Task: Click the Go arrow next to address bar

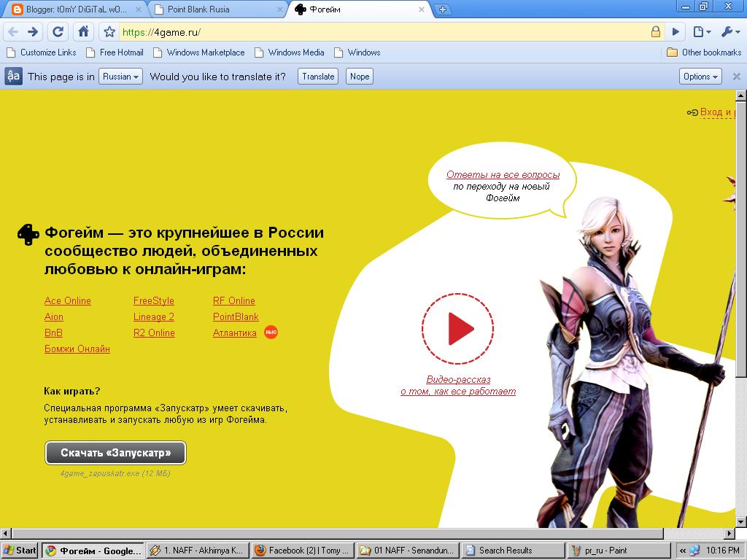Action: (x=676, y=32)
